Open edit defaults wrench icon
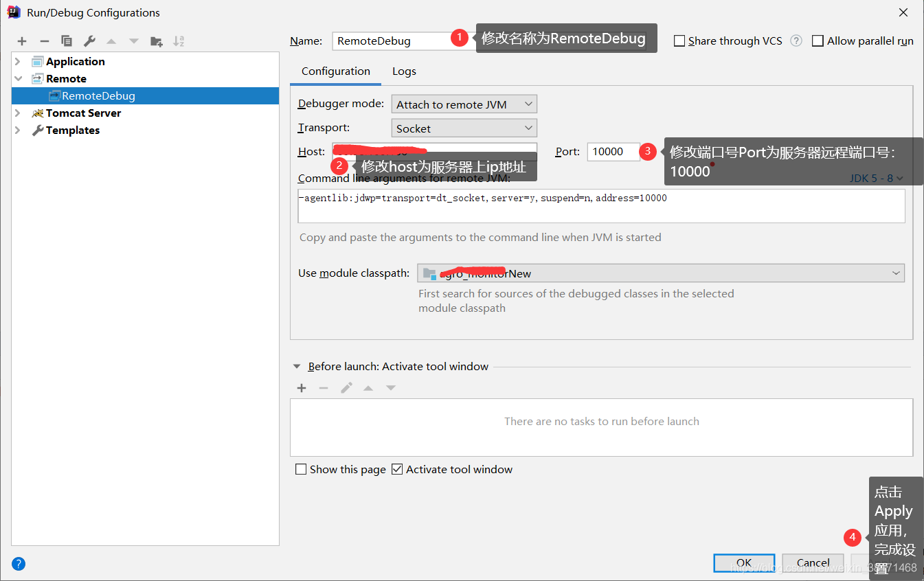The height and width of the screenshot is (581, 924). pos(89,41)
